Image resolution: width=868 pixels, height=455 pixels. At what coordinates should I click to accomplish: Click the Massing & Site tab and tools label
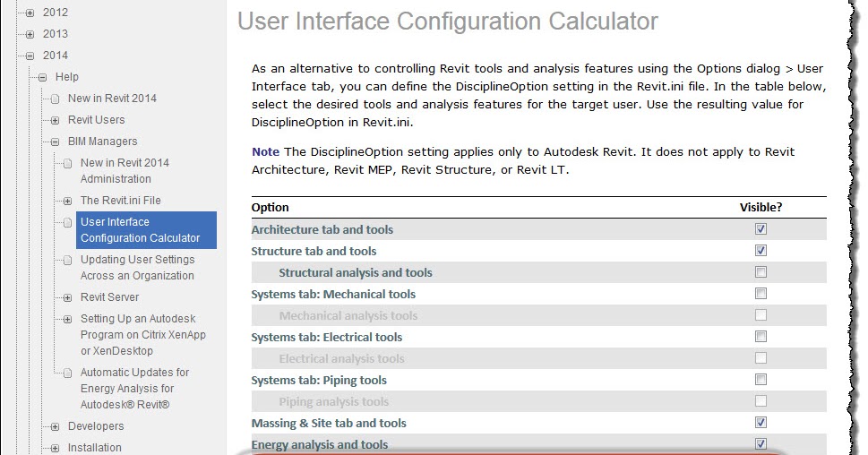pyautogui.click(x=329, y=424)
